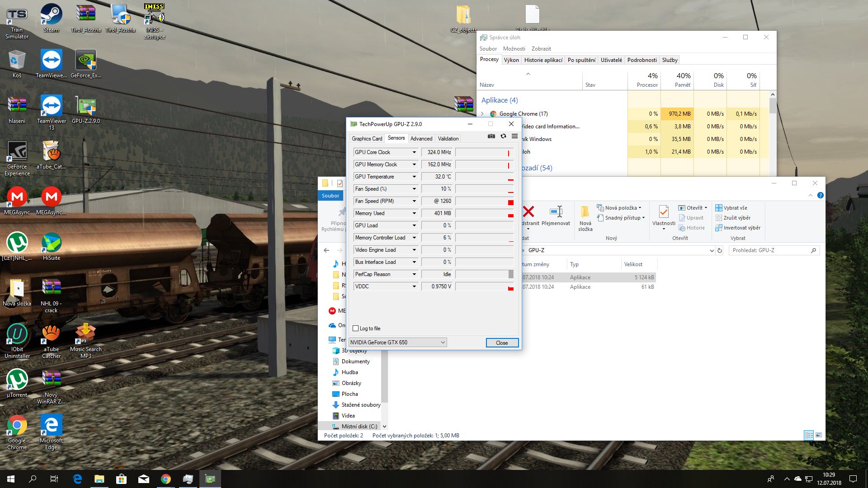Open Microsoft Store from taskbar
The height and width of the screenshot is (488, 868).
(121, 479)
